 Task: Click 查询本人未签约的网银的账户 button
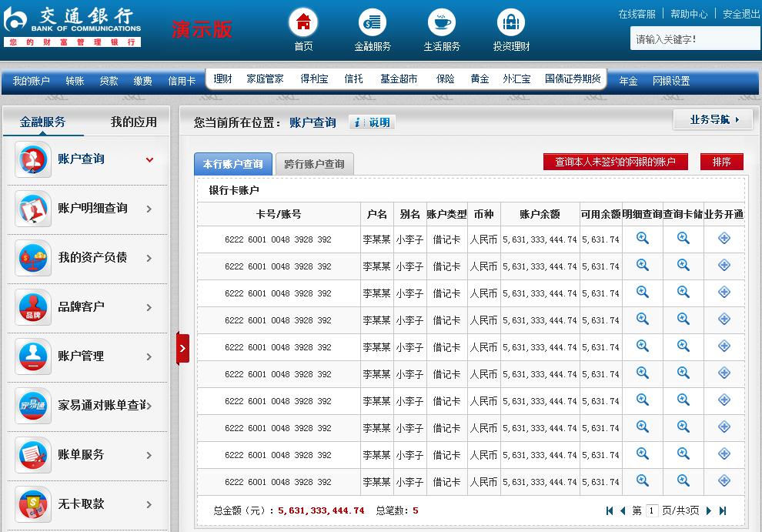point(615,162)
